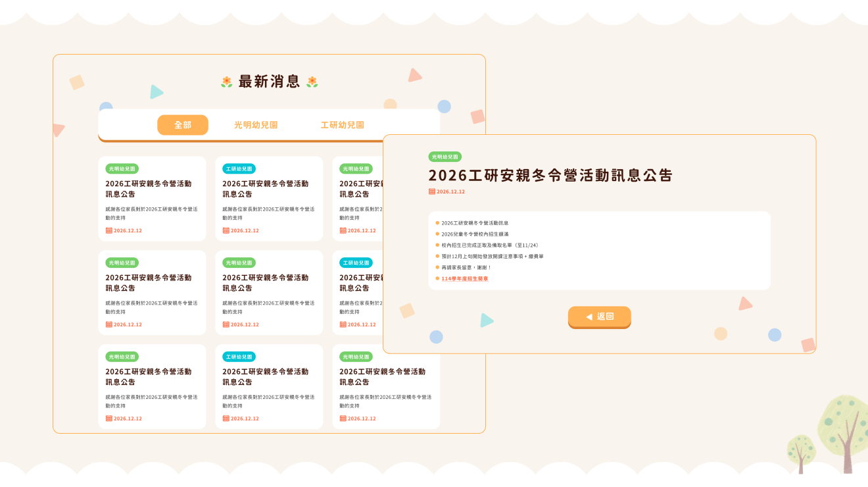868x487 pixels.
Task: Click the triangle arrow inside the 返回 button
Action: pos(589,317)
